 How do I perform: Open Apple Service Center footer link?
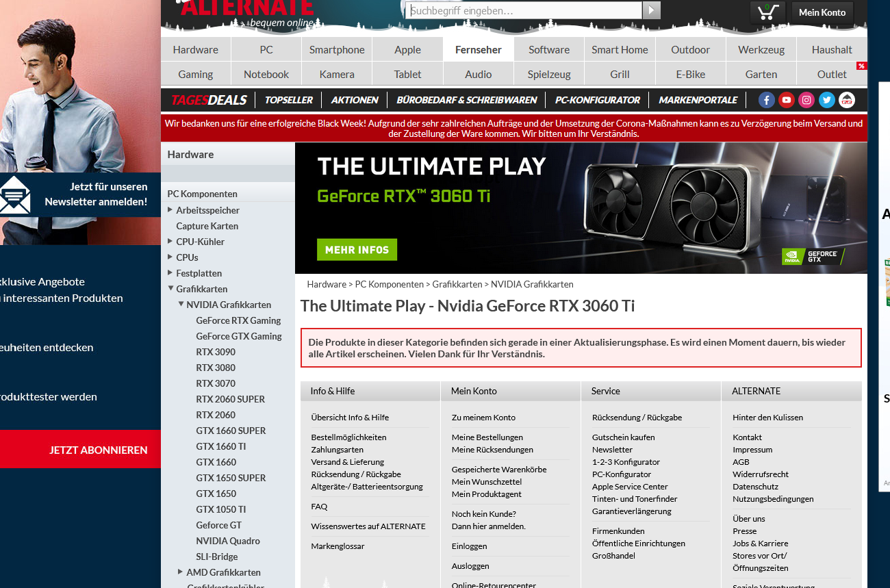point(630,487)
